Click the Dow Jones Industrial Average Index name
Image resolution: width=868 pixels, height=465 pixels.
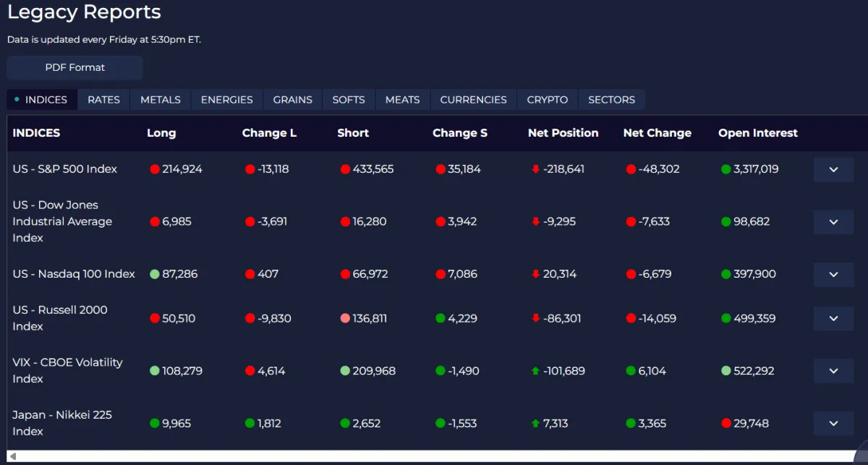[62, 221]
